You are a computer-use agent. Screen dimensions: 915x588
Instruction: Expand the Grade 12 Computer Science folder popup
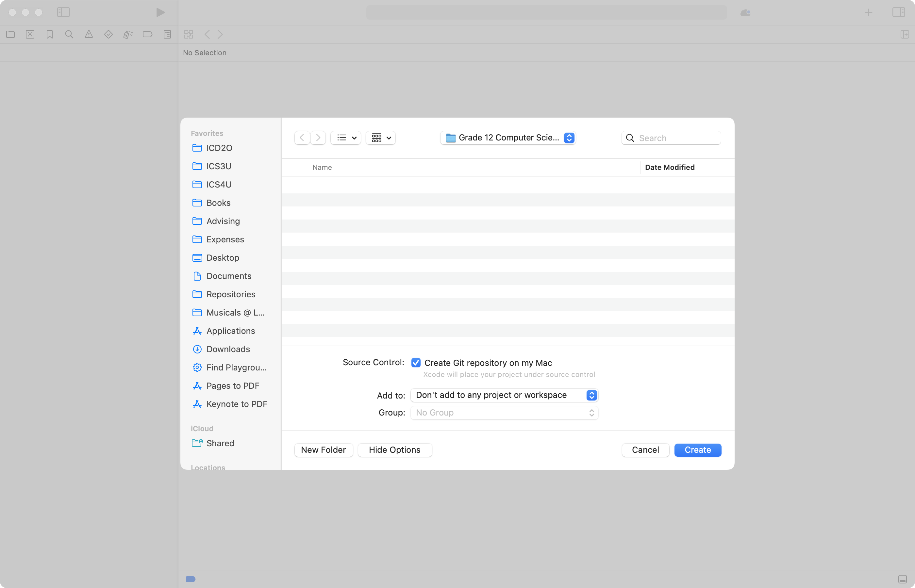pos(507,138)
